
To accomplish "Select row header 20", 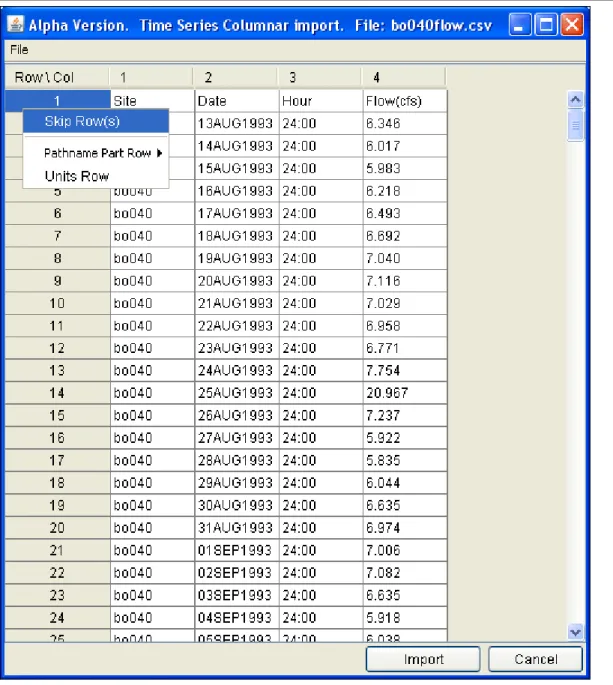I will [57, 528].
